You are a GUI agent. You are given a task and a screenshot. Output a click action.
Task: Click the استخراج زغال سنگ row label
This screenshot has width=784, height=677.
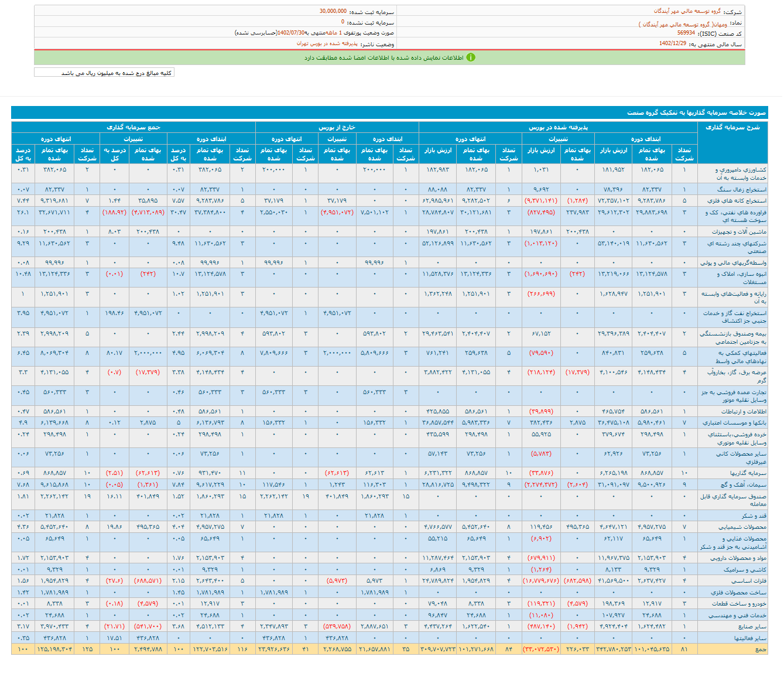click(742, 190)
